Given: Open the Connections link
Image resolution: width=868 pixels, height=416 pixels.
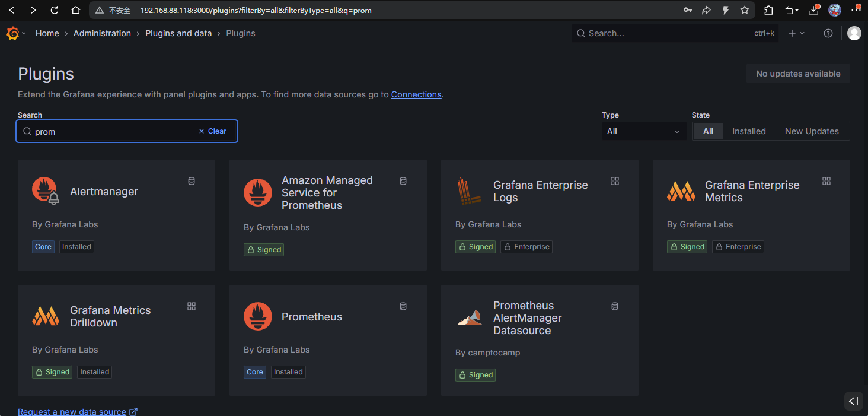Looking at the screenshot, I should [416, 94].
